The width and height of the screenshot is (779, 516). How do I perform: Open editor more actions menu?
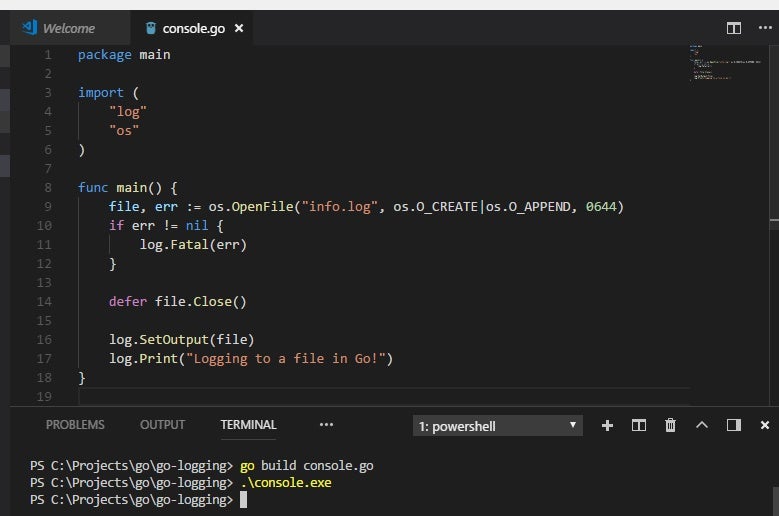coord(765,28)
